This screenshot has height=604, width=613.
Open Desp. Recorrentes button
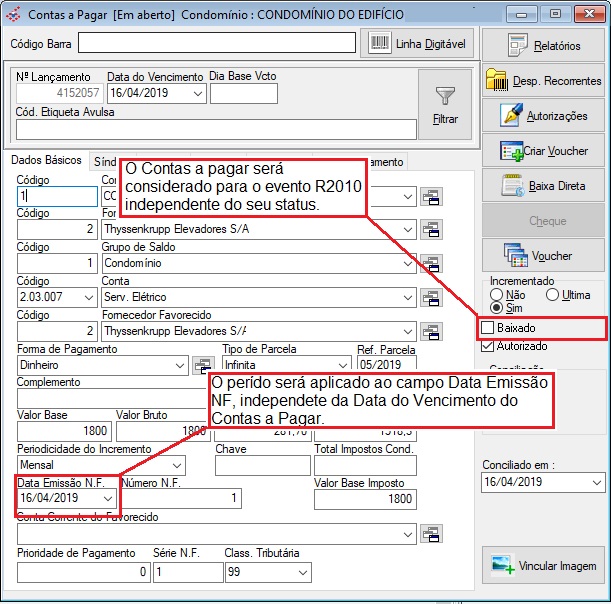click(x=543, y=81)
